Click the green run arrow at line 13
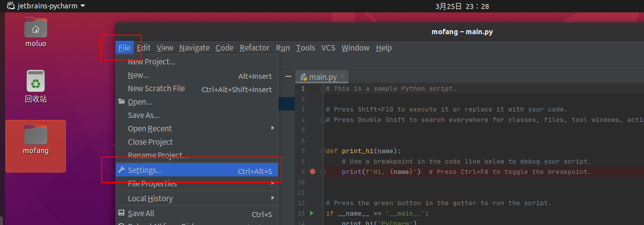 click(312, 213)
